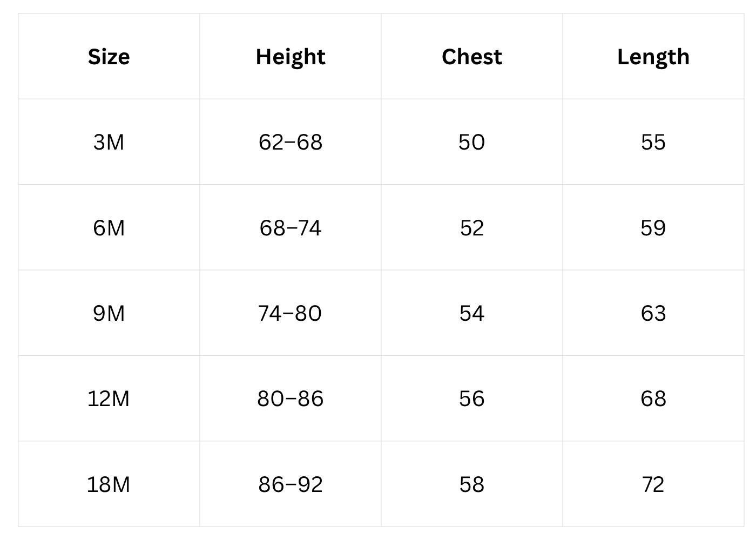Click the chest value 50
756x540 pixels.
[471, 142]
